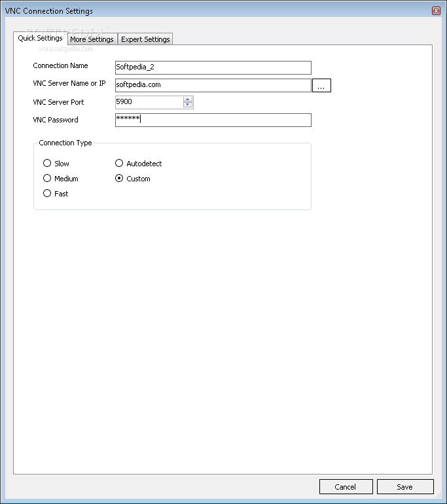Click the Connection Type group label

pos(65,143)
